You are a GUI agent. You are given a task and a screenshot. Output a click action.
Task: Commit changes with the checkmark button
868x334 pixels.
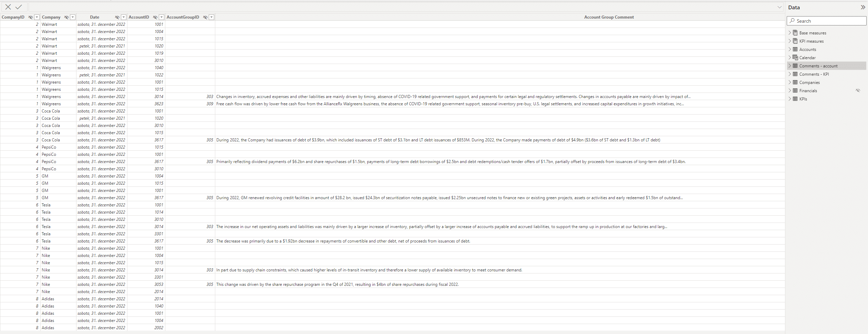click(19, 7)
